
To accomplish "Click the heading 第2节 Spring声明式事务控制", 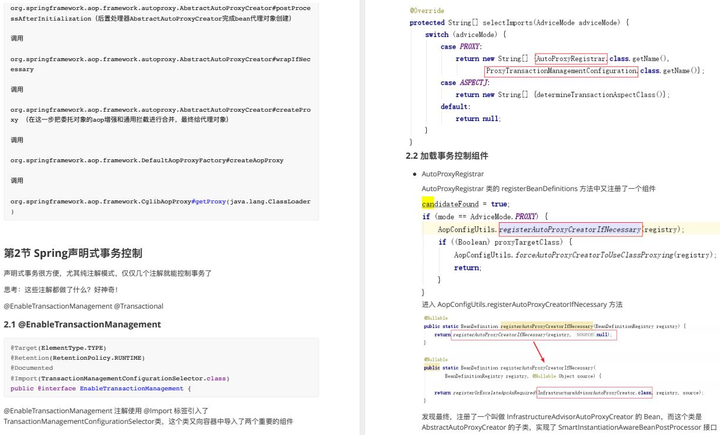I will click(73, 253).
